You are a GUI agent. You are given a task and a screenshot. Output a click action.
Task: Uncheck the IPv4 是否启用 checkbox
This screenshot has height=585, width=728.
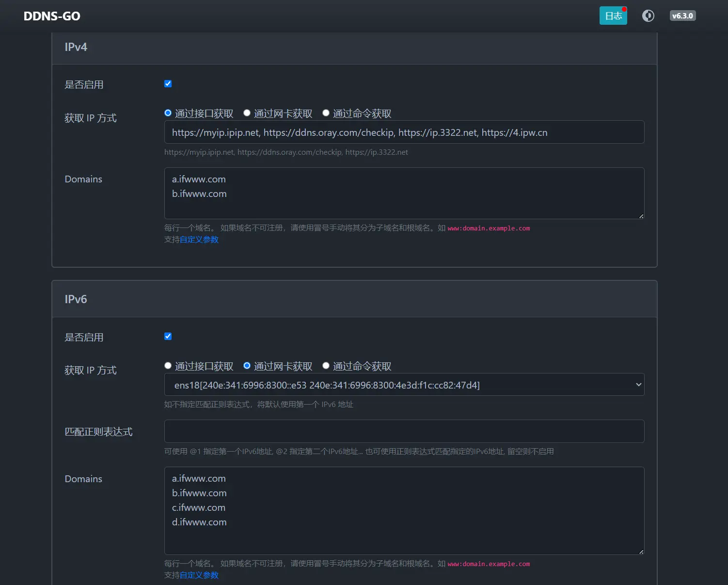click(168, 84)
